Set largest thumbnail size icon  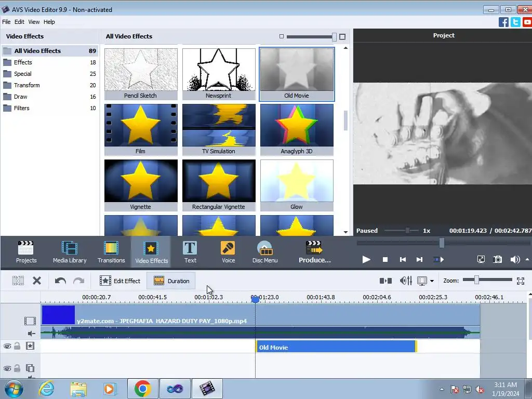(342, 37)
